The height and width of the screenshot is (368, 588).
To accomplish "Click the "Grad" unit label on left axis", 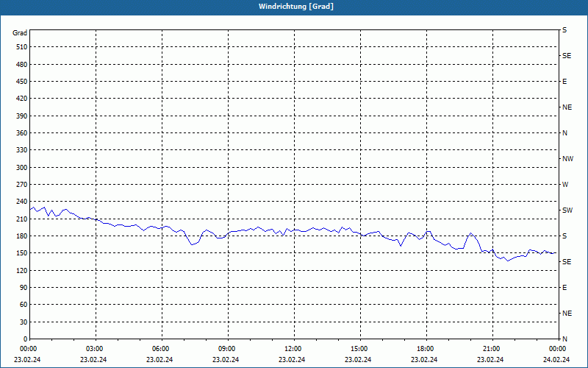I will click(20, 33).
